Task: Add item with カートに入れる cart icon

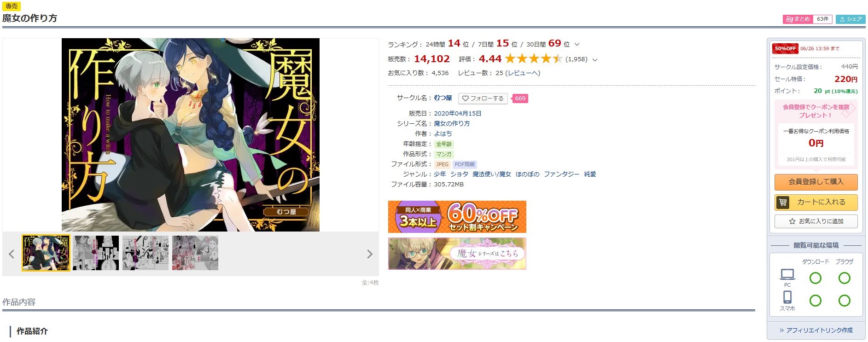Action: coord(816,202)
